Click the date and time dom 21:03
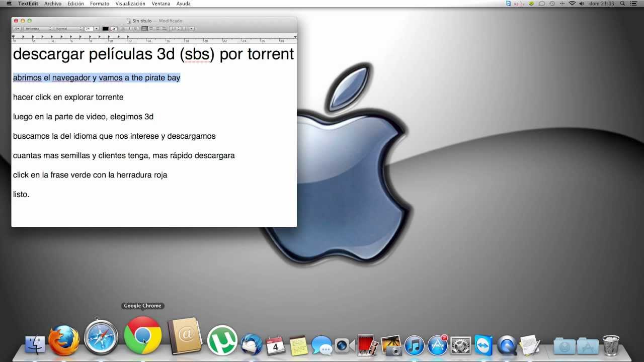Image resolution: width=644 pixels, height=362 pixels. [601, 4]
